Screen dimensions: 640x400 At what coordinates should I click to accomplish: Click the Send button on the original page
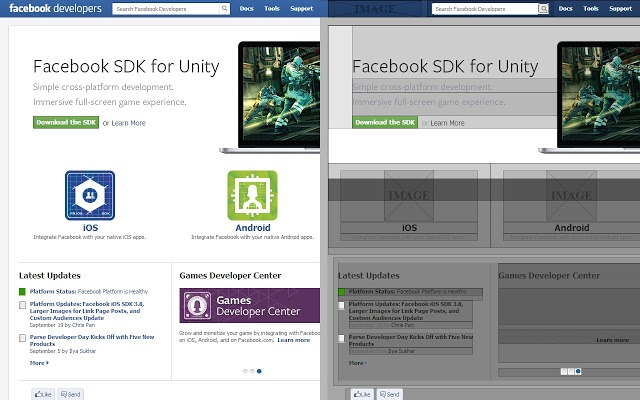pos(71,394)
